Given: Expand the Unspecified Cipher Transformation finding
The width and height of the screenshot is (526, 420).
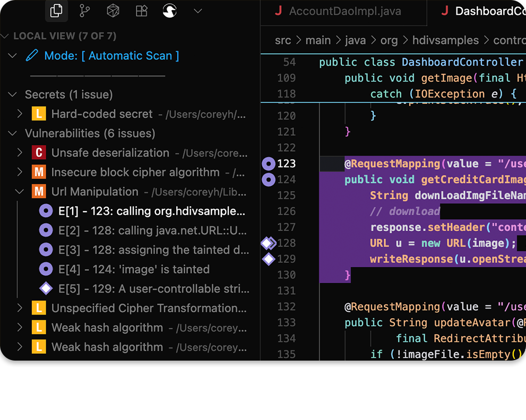Looking at the screenshot, I should [x=20, y=308].
